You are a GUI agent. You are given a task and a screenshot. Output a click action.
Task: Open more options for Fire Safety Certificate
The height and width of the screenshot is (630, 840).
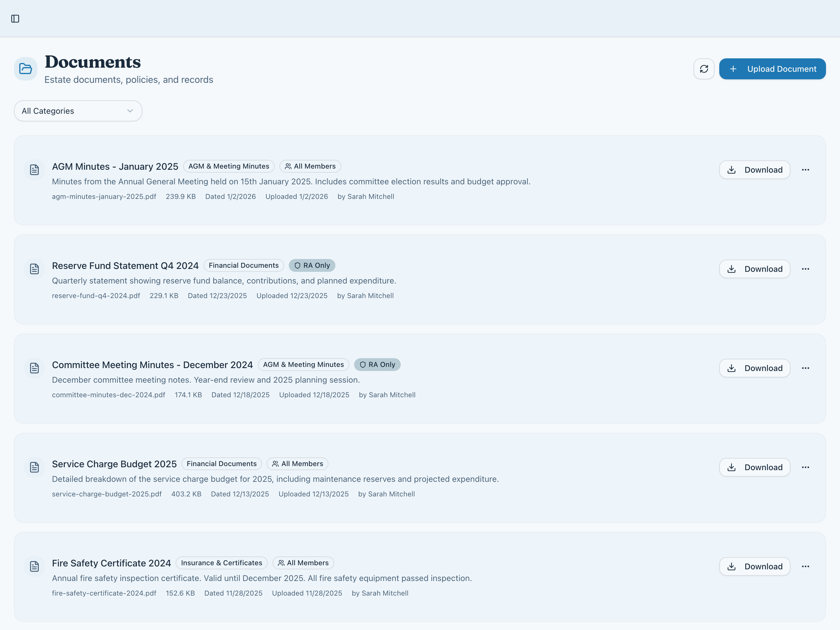[x=805, y=566]
